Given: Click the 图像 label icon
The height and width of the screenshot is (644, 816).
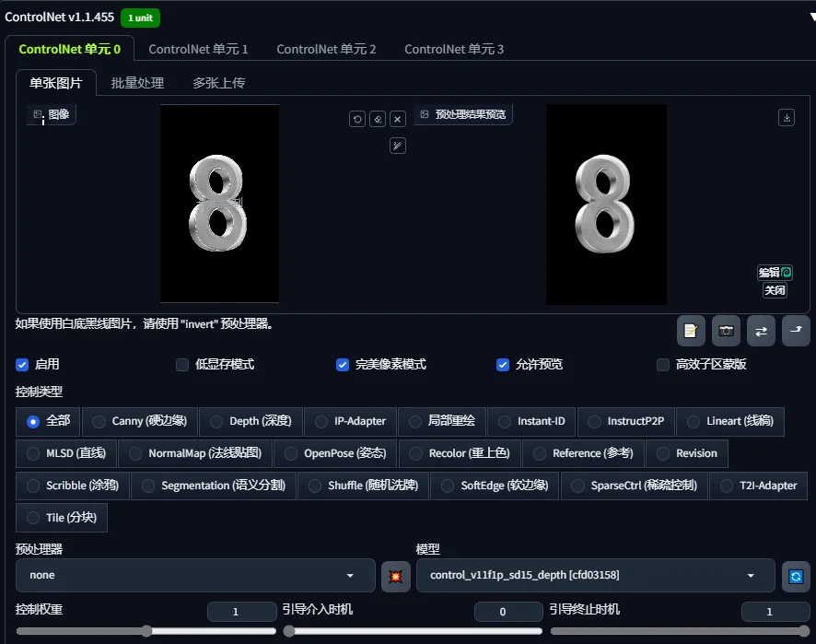Looking at the screenshot, I should pos(38,114).
